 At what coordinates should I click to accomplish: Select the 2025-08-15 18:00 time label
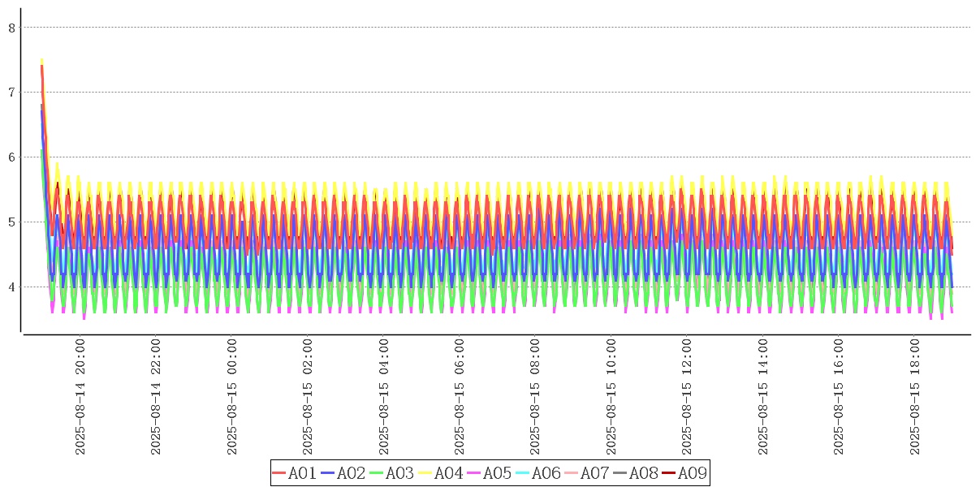[x=916, y=397]
